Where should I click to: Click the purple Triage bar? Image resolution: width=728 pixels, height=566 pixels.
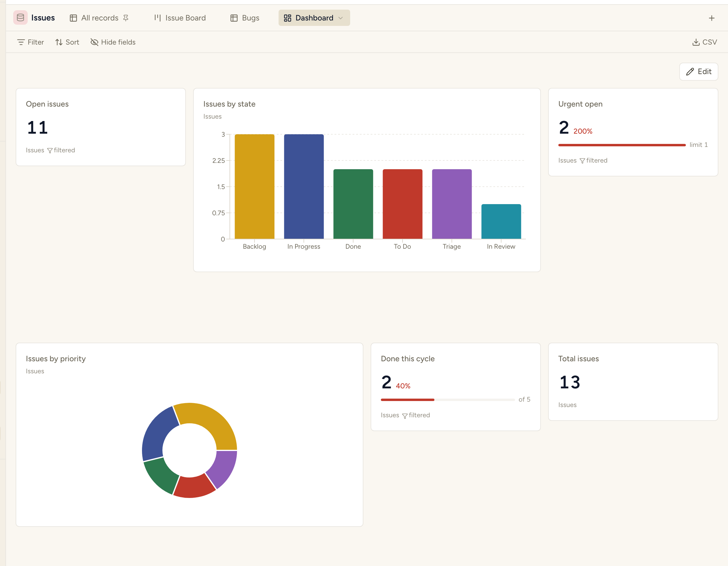point(452,204)
